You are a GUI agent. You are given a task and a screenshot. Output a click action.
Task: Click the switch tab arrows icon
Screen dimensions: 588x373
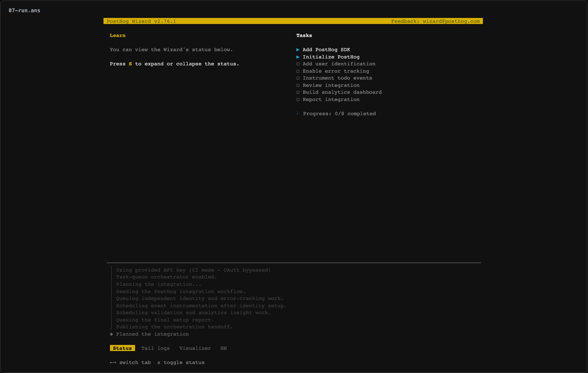113,362
